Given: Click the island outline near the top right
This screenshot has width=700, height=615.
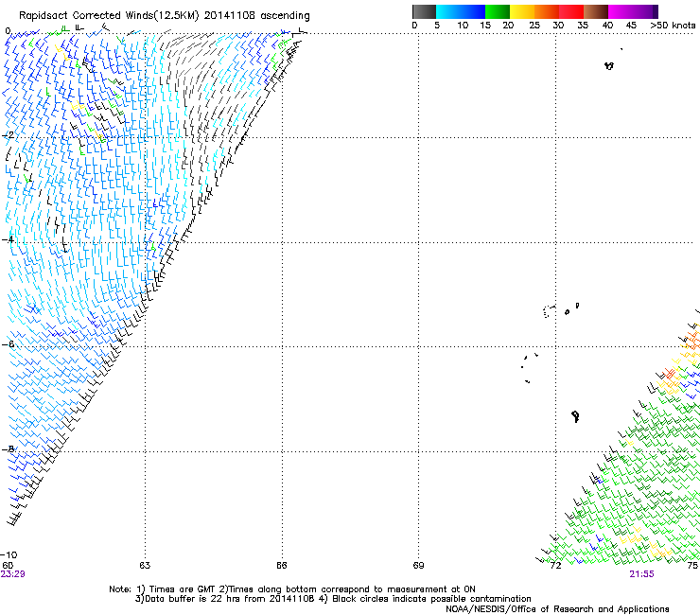Looking at the screenshot, I should coord(609,65).
